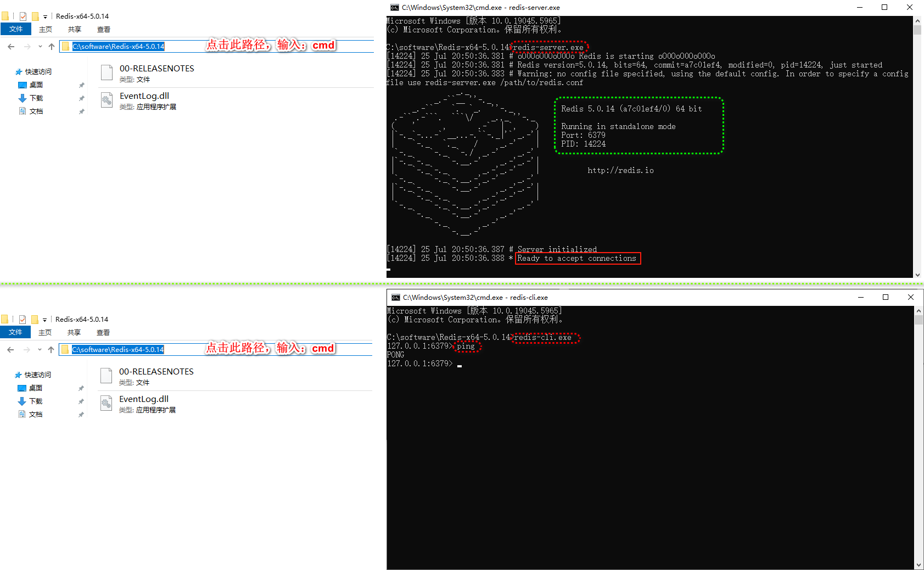
Task: Click the cmd.exe icon in redis-server window title
Action: click(x=394, y=7)
